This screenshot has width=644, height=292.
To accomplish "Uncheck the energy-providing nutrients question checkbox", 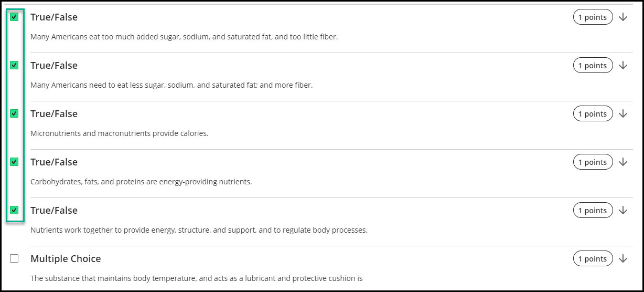I will click(14, 162).
